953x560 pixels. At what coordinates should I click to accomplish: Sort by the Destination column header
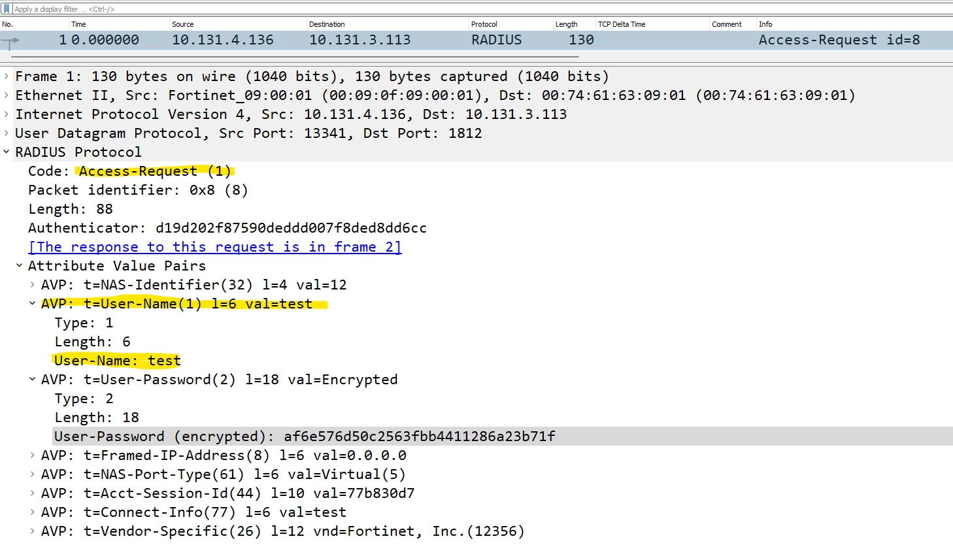388,24
